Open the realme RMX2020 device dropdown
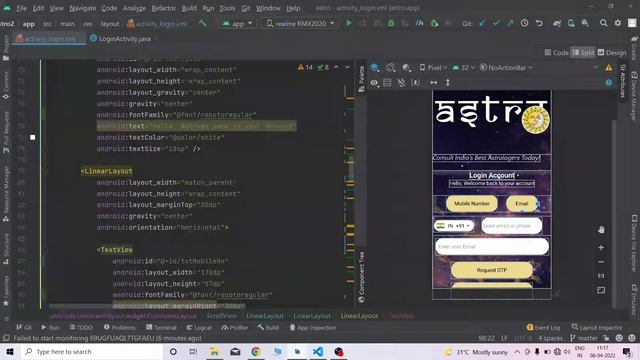640x360 pixels. pyautogui.click(x=301, y=23)
